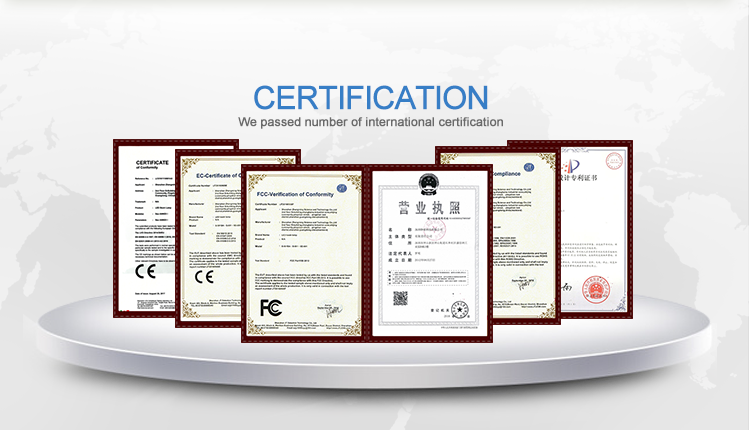Click the red seal on patent certificate
The width and height of the screenshot is (750, 430).
pyautogui.click(x=596, y=290)
